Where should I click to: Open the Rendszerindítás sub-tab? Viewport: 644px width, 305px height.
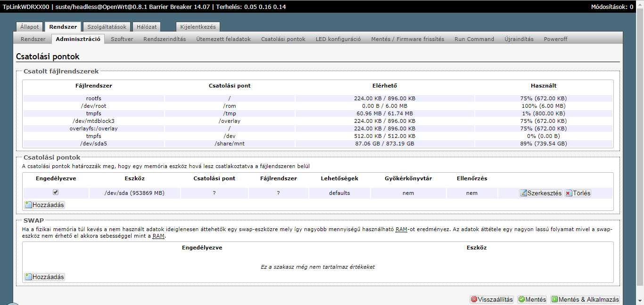(x=165, y=39)
